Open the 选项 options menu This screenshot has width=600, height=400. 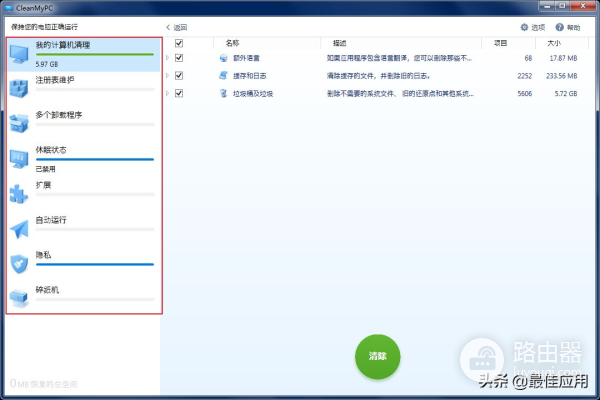pos(533,27)
